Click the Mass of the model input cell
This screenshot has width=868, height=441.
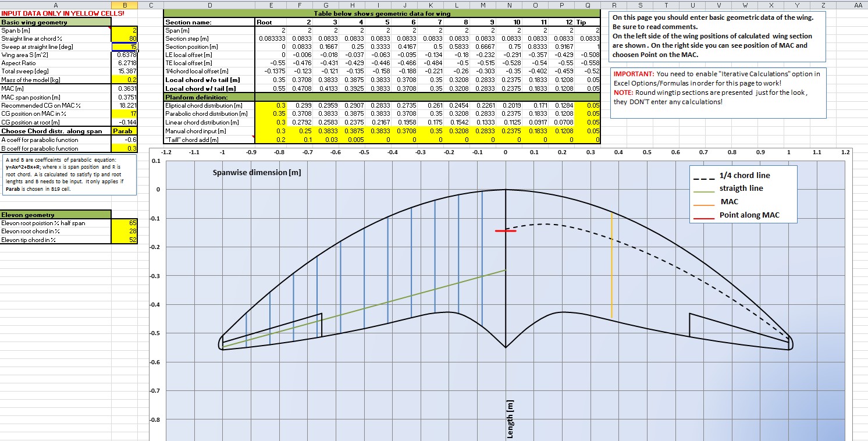coord(124,80)
